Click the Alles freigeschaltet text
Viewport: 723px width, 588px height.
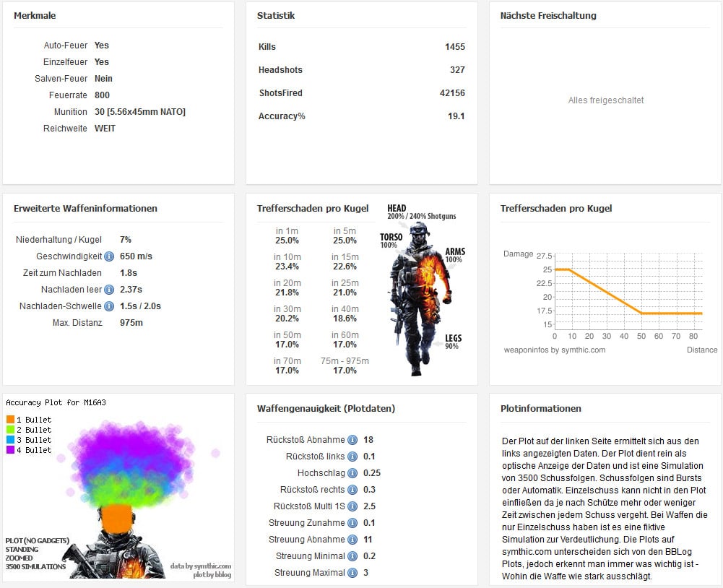click(605, 100)
